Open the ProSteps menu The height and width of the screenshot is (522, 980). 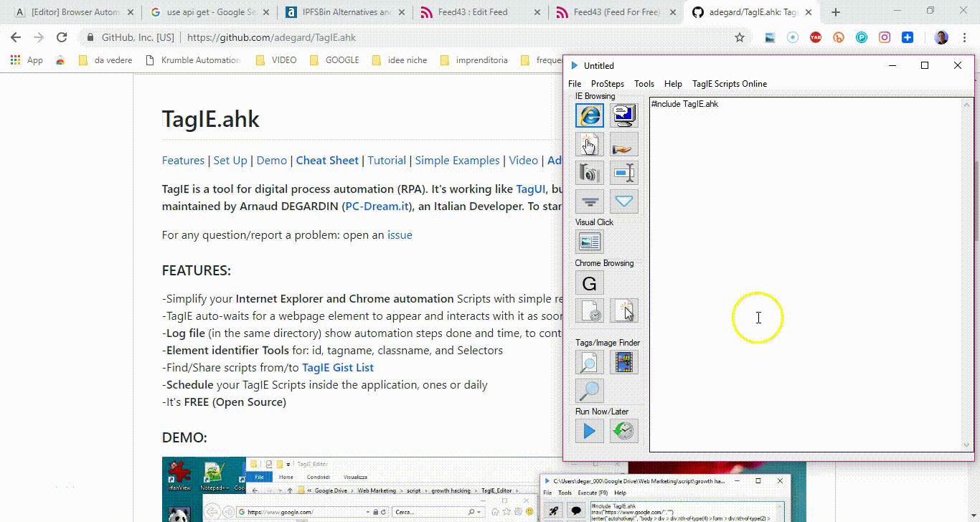click(x=608, y=84)
